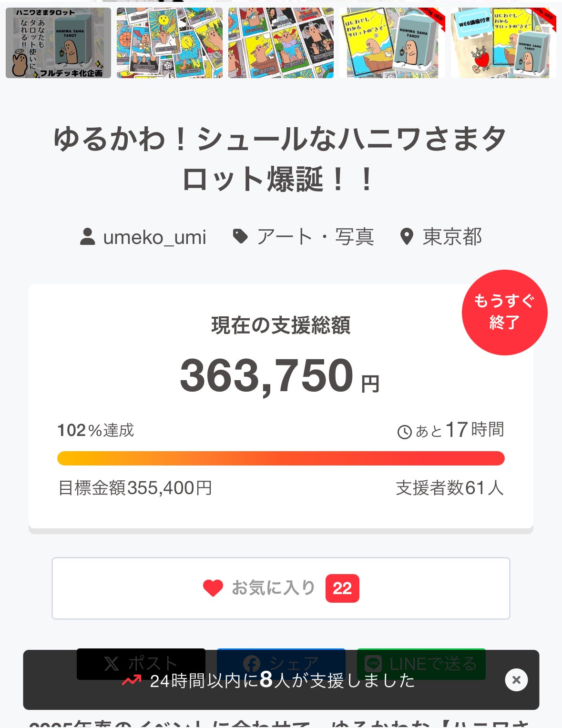Click the person icon beside umeko_umi

pos(88,237)
